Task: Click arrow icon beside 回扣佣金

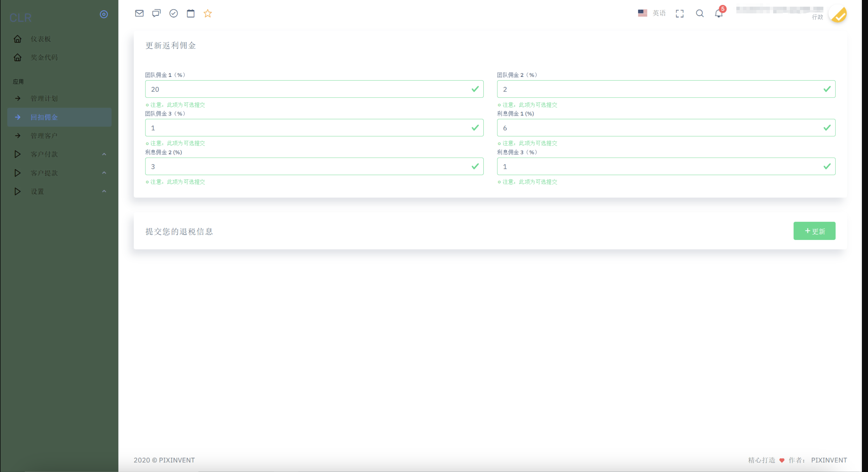Action: tap(18, 117)
